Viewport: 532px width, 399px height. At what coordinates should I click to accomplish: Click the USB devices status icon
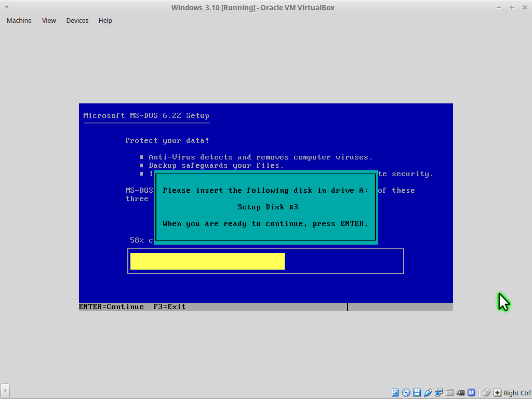[x=428, y=393]
